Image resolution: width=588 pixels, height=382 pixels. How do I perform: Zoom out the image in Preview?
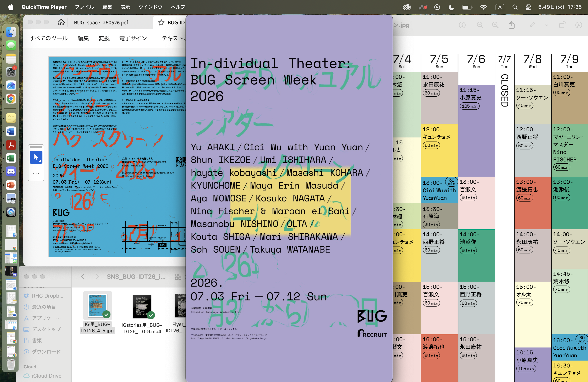pyautogui.click(x=480, y=25)
